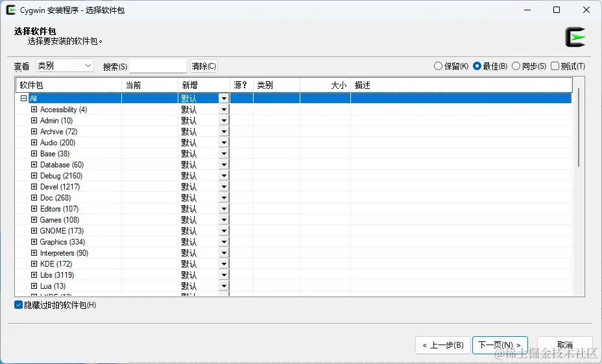Screen dimensions: 602x364
Task: Expand the Lua (13) category
Action: pos(34,285)
